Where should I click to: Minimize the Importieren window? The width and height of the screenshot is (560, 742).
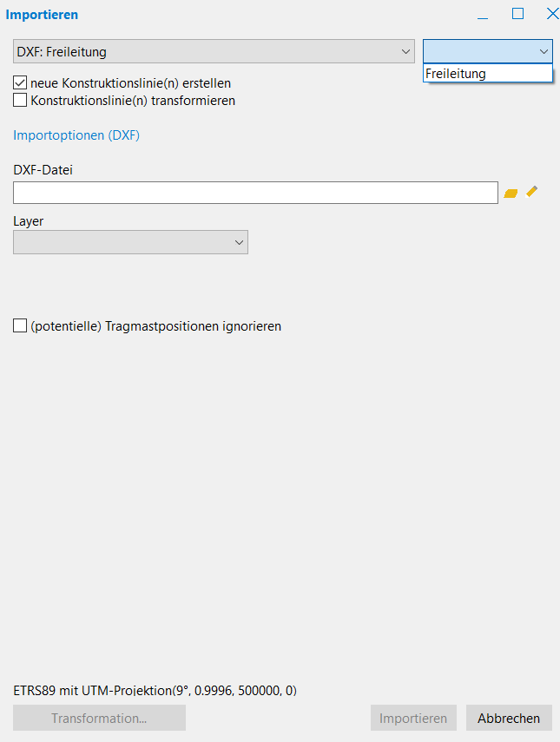(x=483, y=15)
